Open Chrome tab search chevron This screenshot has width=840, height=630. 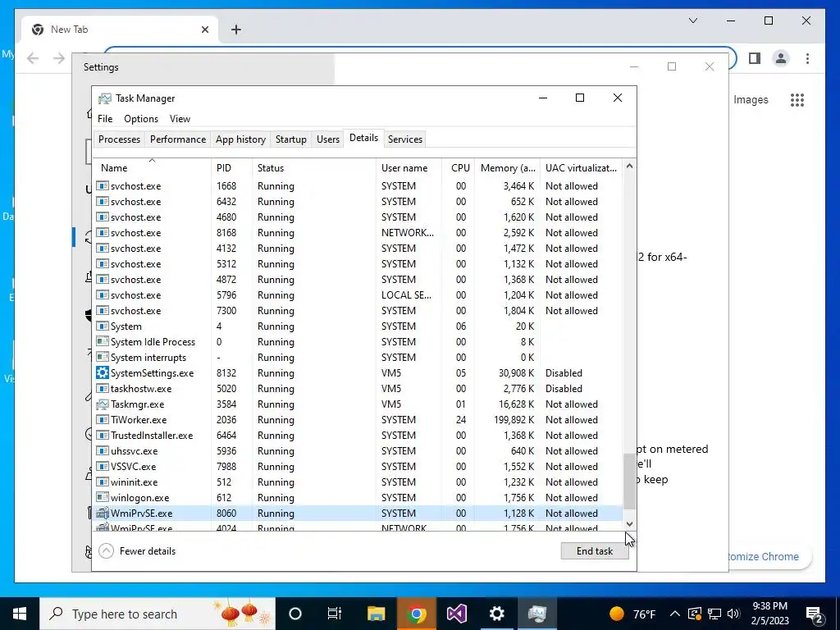[x=692, y=21]
